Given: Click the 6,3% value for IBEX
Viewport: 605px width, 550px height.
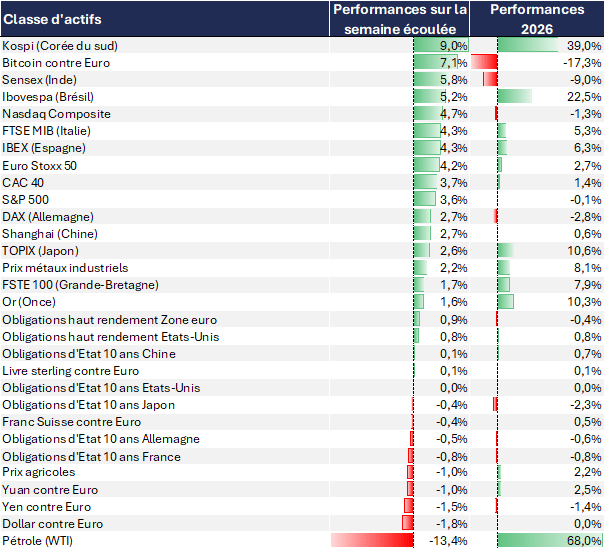Looking at the screenshot, I should pos(587,148).
